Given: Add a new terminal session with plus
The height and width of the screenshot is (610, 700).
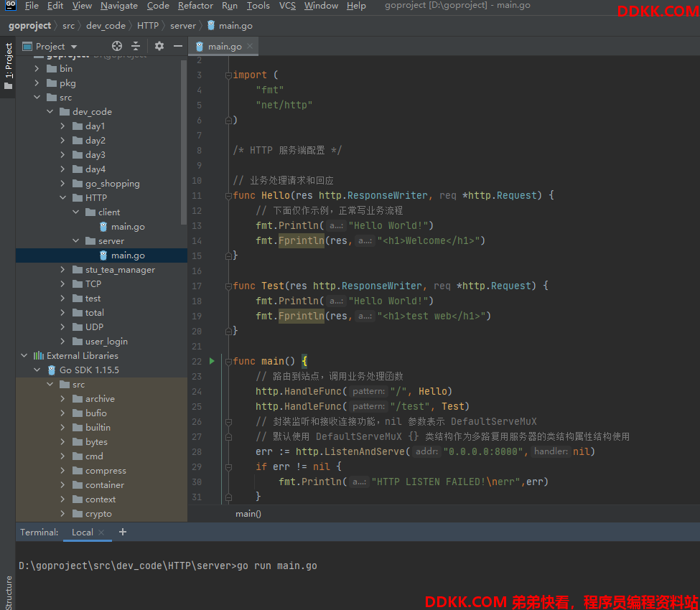Looking at the screenshot, I should pos(123,532).
